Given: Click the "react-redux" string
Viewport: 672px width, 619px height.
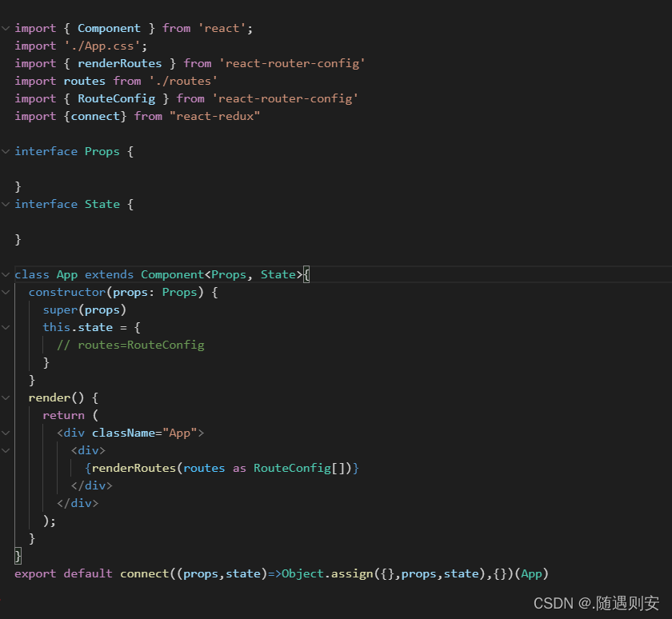Looking at the screenshot, I should [214, 117].
